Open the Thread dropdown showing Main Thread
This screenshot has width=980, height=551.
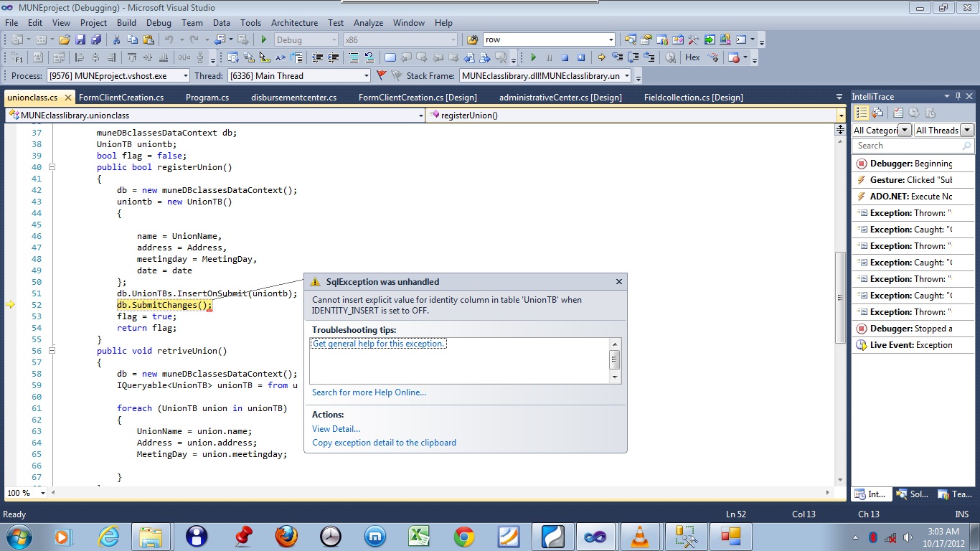(299, 75)
